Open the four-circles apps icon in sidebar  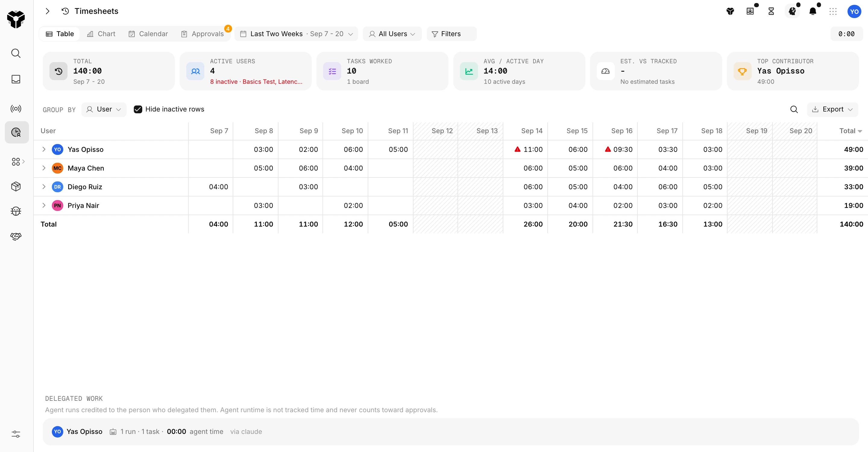click(x=16, y=162)
